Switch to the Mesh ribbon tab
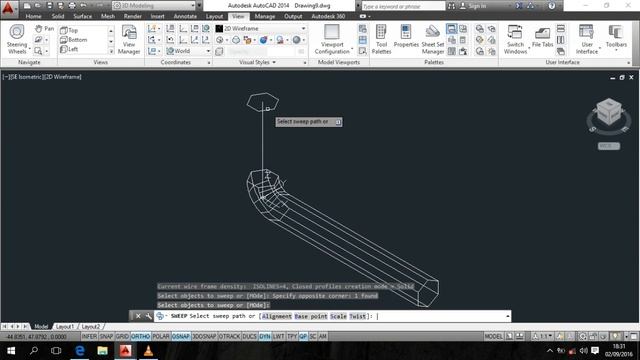This screenshot has height=360, width=640. point(108,16)
